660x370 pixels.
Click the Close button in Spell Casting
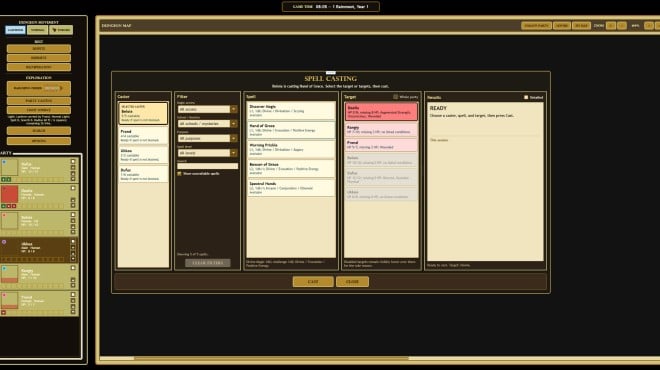[x=352, y=282]
